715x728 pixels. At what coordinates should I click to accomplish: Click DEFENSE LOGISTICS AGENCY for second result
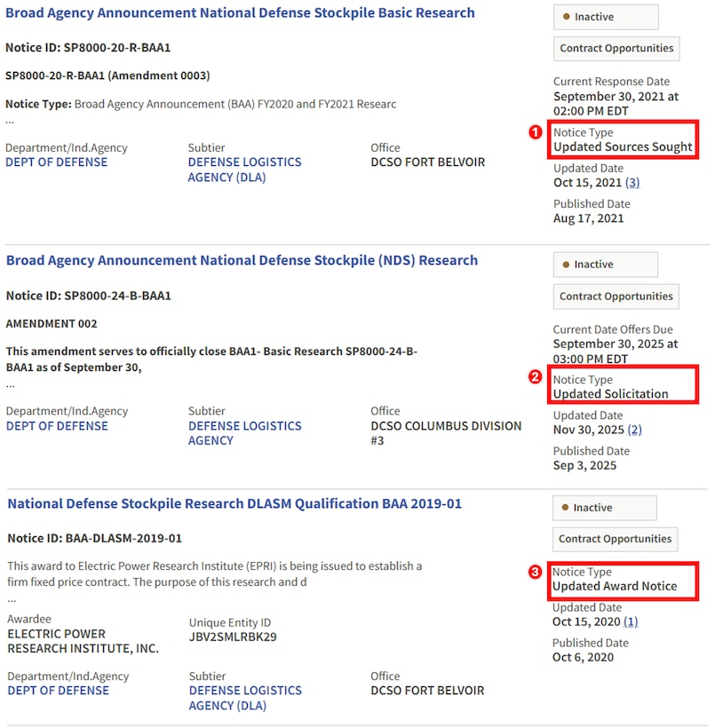point(245,432)
